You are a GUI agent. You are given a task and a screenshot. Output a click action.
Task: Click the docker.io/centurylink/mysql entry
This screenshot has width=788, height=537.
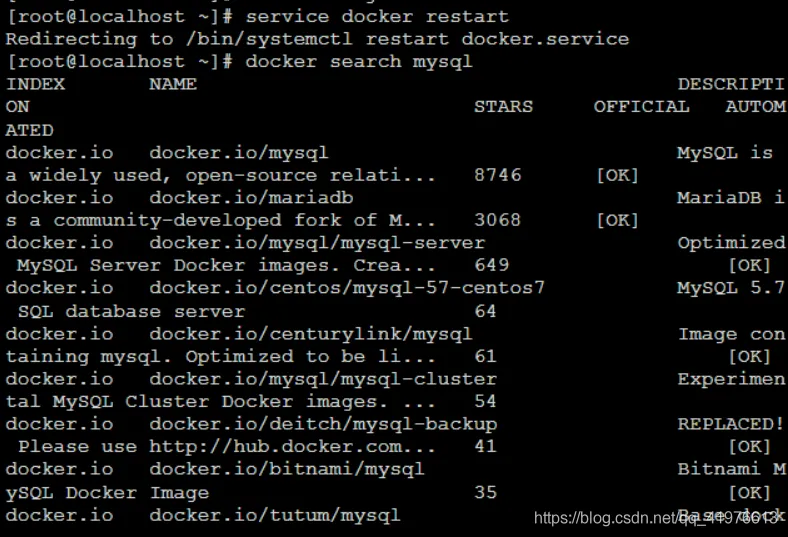click(311, 334)
